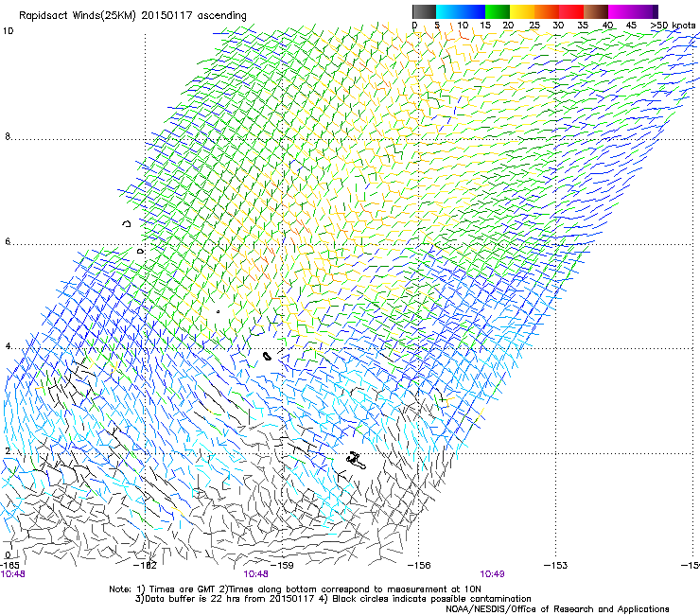700x615 pixels.
Task: Click the purple '10:48' time near -159
Action: (x=255, y=574)
